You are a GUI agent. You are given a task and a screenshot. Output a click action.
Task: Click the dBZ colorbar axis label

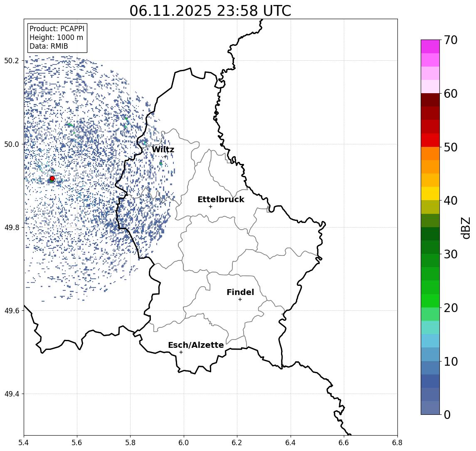click(x=466, y=228)
